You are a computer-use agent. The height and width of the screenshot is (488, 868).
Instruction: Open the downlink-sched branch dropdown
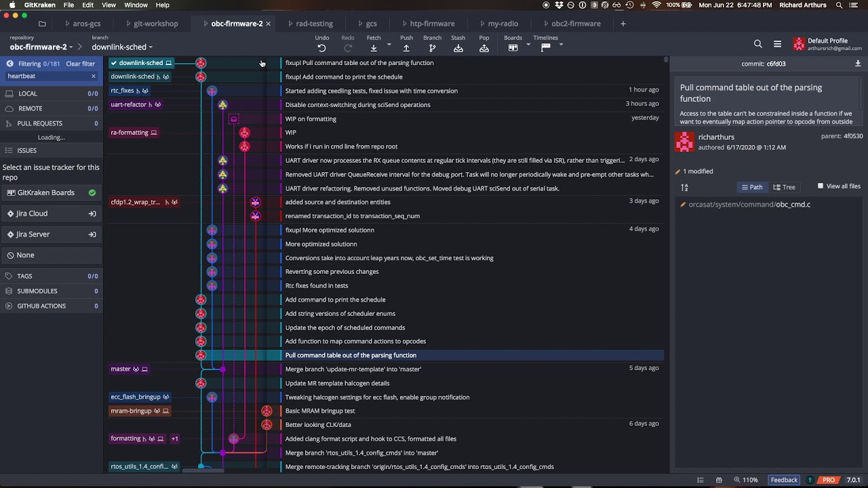122,47
